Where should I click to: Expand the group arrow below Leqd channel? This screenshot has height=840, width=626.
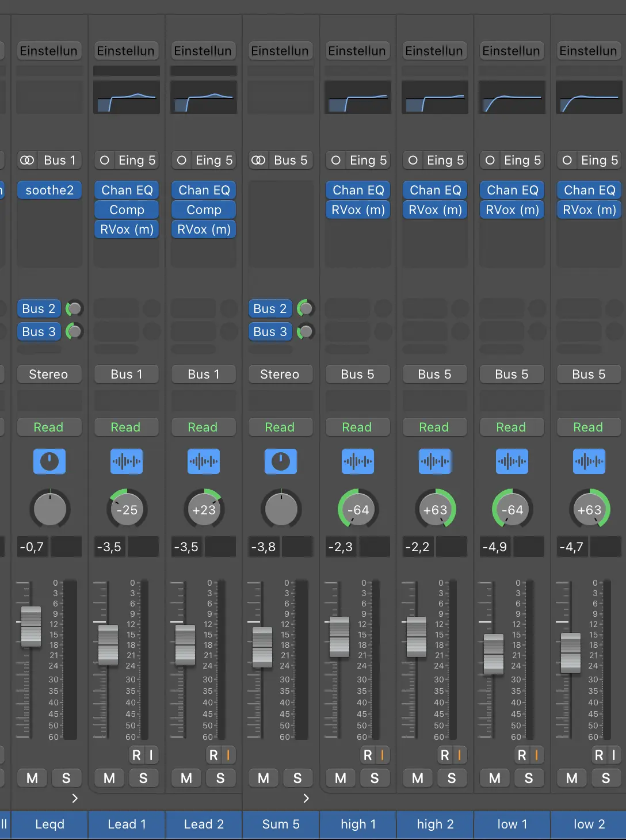(75, 798)
